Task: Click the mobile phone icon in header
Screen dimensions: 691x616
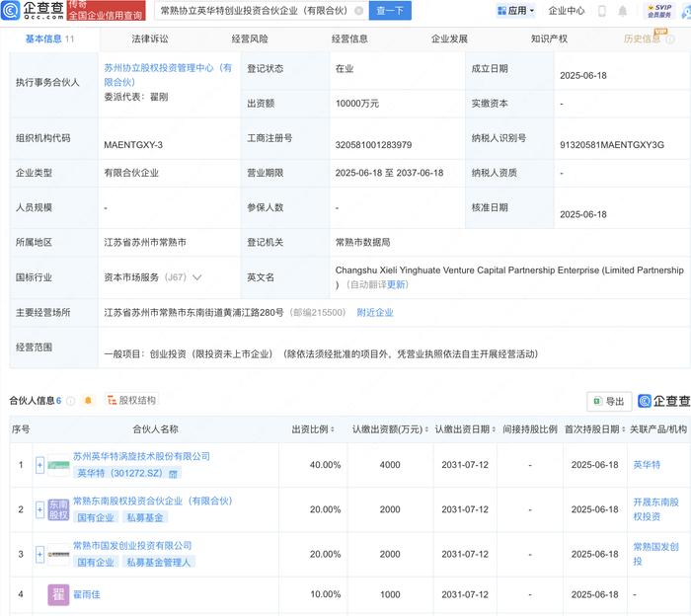Action: click(x=602, y=11)
